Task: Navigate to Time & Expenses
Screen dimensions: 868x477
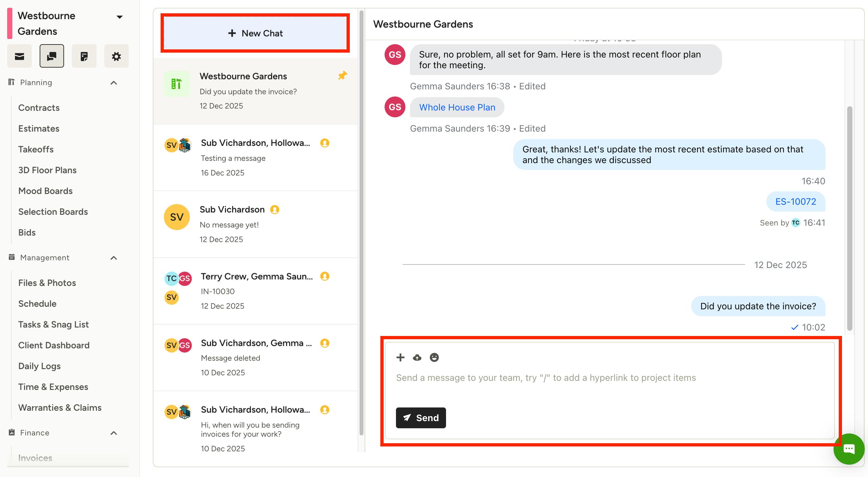Action: coord(53,387)
